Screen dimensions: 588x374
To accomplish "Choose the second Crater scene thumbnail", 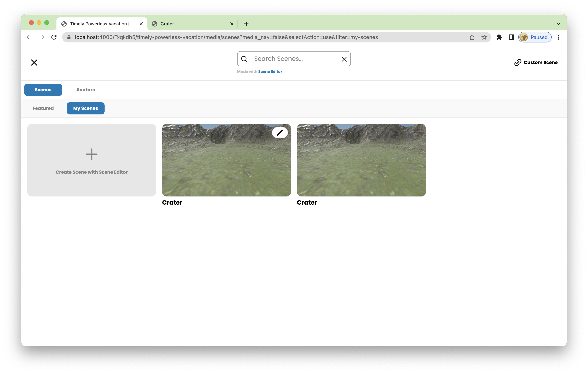I will point(361,160).
